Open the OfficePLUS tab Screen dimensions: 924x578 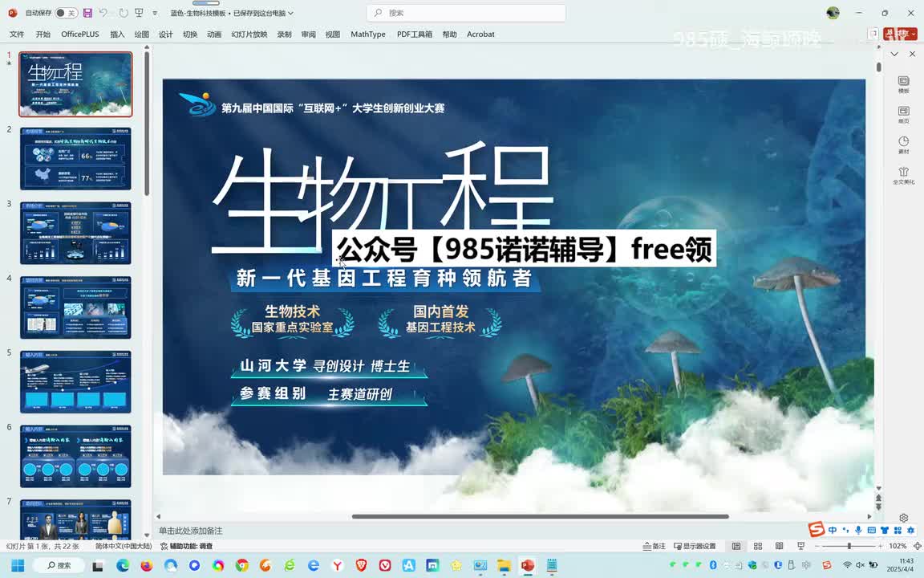[x=80, y=35]
